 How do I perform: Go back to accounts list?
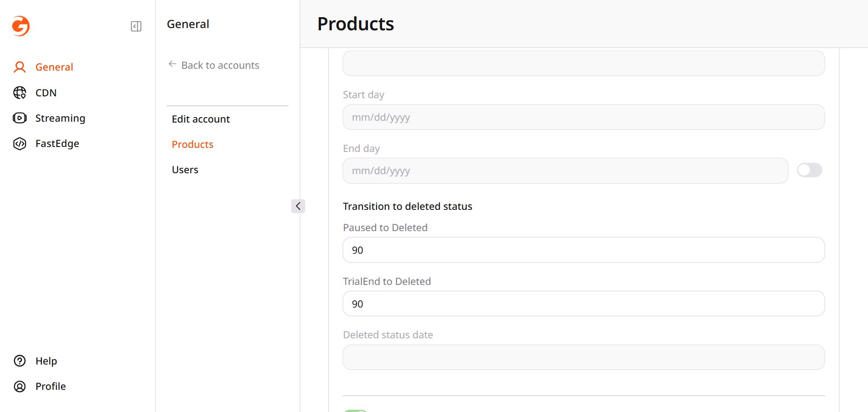click(x=220, y=65)
